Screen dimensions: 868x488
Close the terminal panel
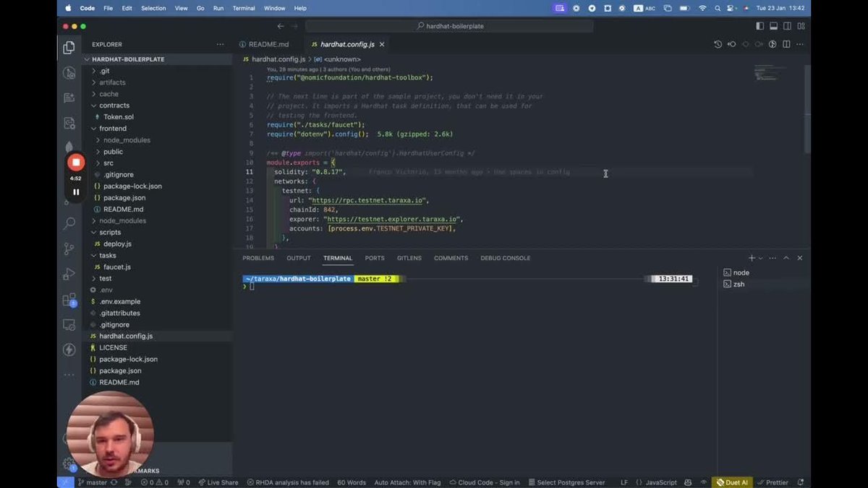[x=799, y=258]
